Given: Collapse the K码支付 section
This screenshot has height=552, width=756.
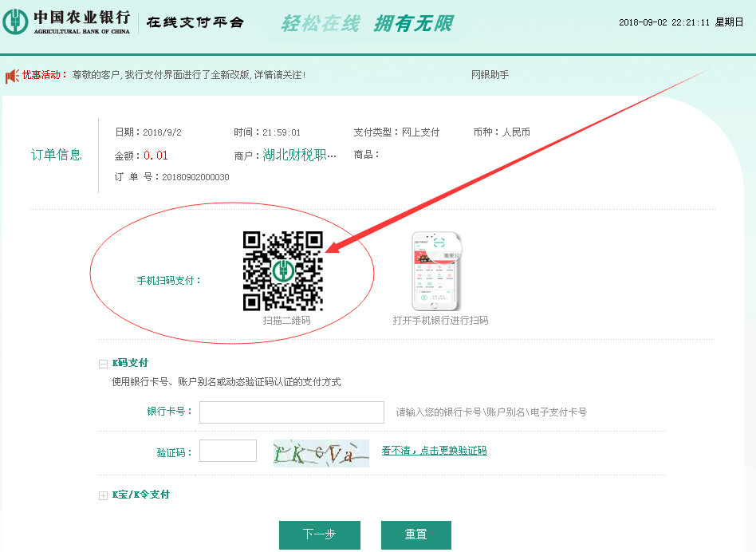Looking at the screenshot, I should tap(103, 364).
